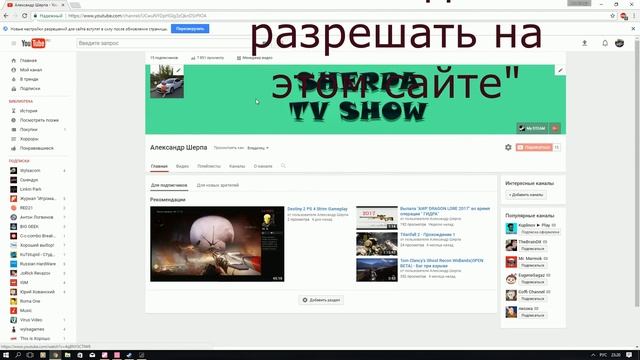Open Юрий Хованский subscription in sidebar
The width and height of the screenshot is (640, 360).
37,292
